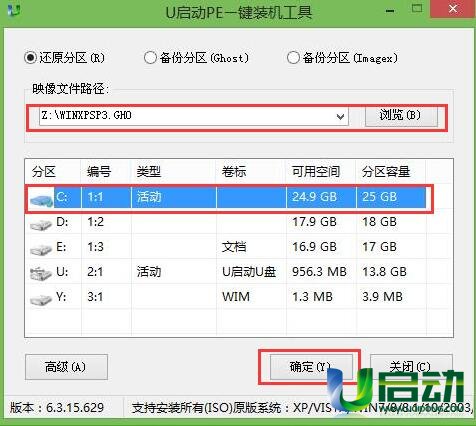Image resolution: width=476 pixels, height=426 pixels.
Task: Click the Y: drive icon
Action: pos(41,299)
